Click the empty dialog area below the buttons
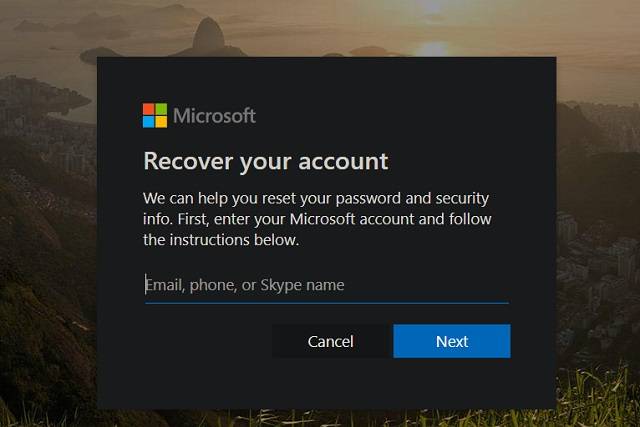The height and width of the screenshot is (427, 640). click(326, 385)
